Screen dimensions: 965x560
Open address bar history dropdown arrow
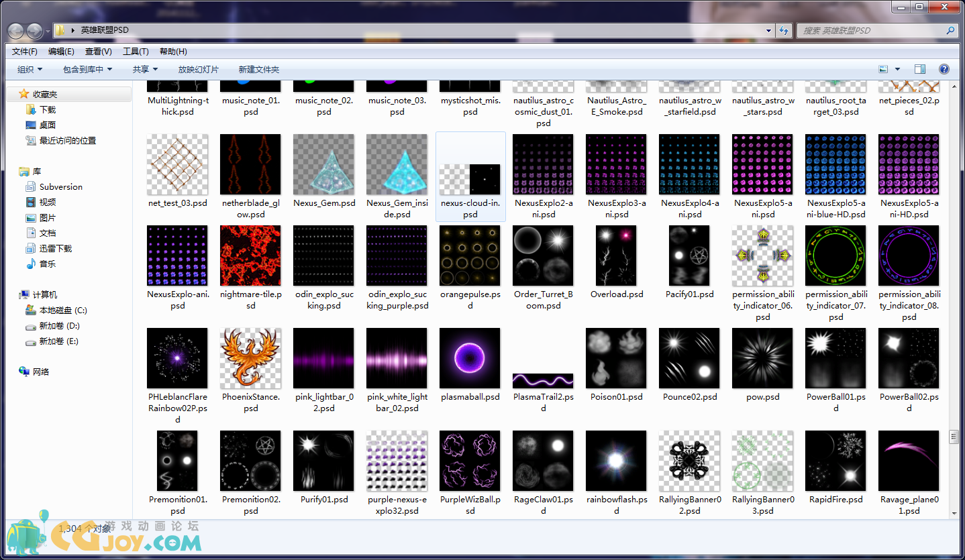768,30
